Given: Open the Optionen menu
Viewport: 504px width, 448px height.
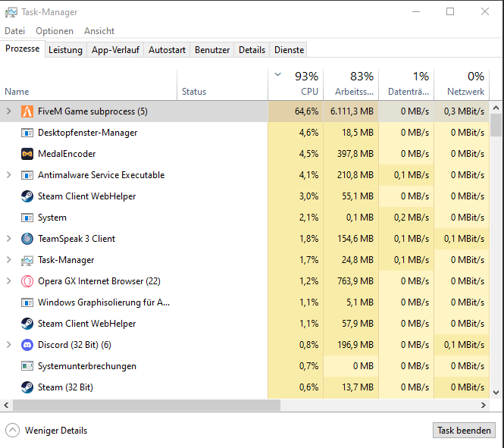Looking at the screenshot, I should coord(55,31).
